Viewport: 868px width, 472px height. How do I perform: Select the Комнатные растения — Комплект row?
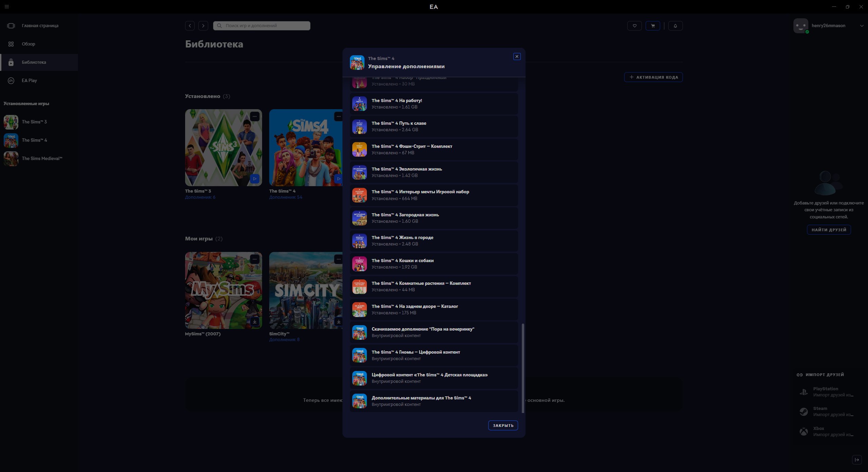434,287
